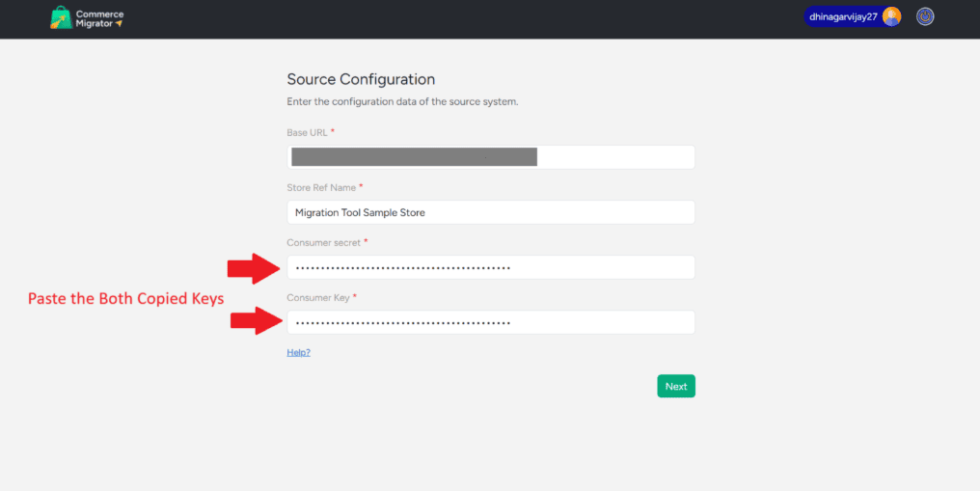The image size is (980, 491).
Task: Click the Consumer secret label text
Action: pyautogui.click(x=323, y=242)
